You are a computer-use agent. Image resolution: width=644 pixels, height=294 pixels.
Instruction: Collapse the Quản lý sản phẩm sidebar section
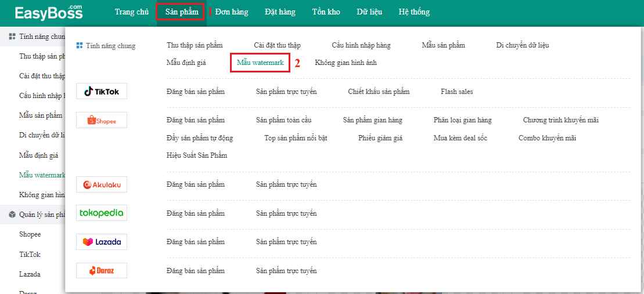33,215
